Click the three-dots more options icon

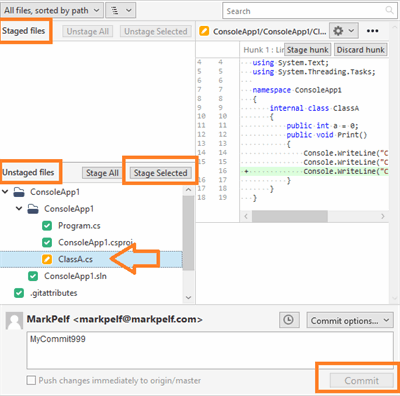coord(372,31)
